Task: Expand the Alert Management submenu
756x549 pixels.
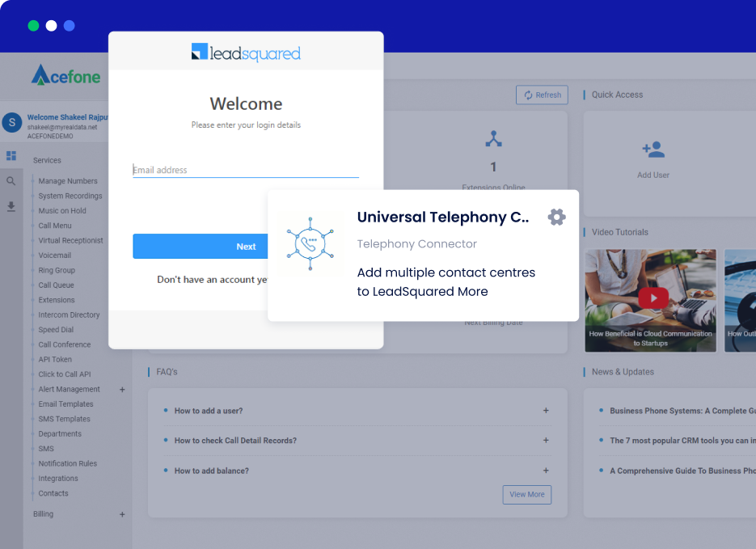Action: click(x=122, y=390)
